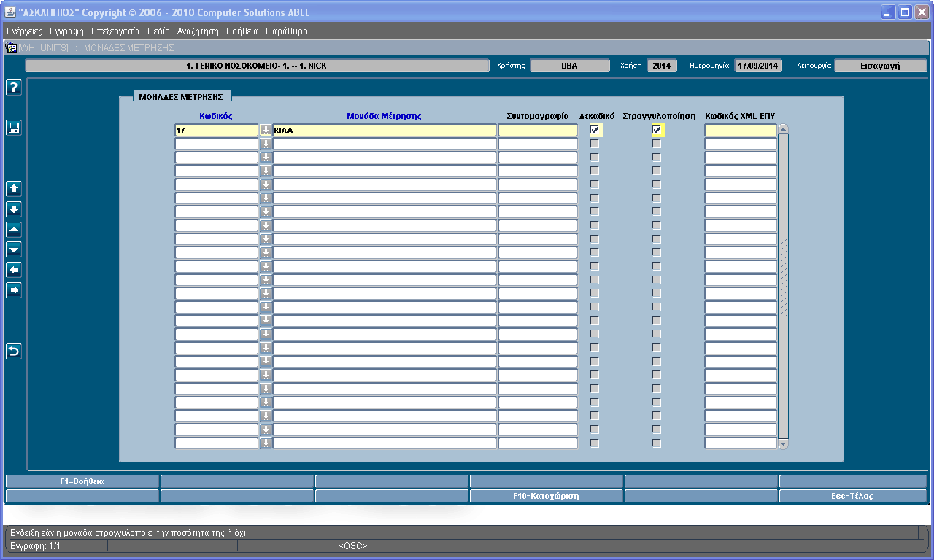
Task: Click the down triangle sidebar icon
Action: click(x=14, y=250)
